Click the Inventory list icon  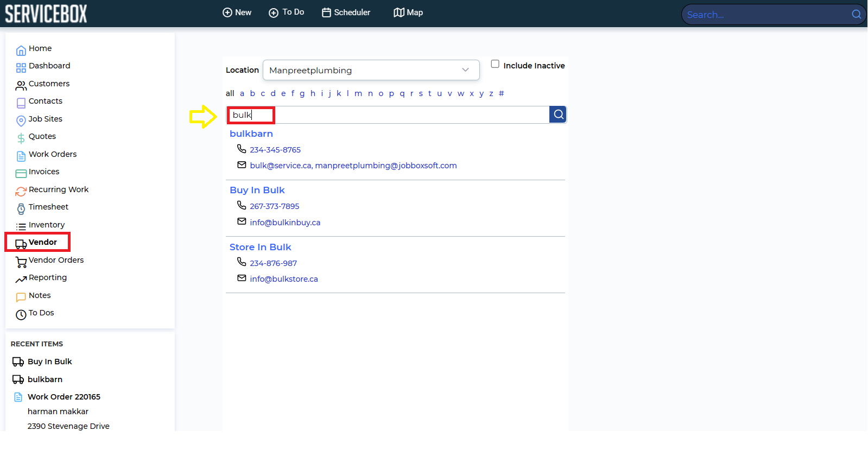coord(21,226)
